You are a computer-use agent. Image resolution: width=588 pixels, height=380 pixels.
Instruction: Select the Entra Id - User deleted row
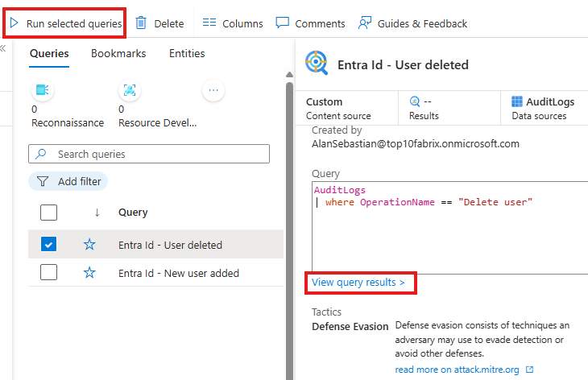(x=155, y=244)
